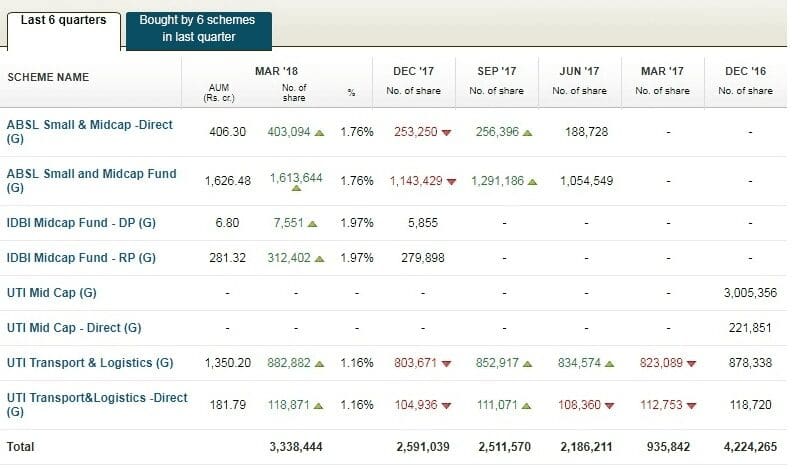Open IDBI Midcap Fund - RP (G) link
The image size is (800, 469).
pyautogui.click(x=81, y=257)
